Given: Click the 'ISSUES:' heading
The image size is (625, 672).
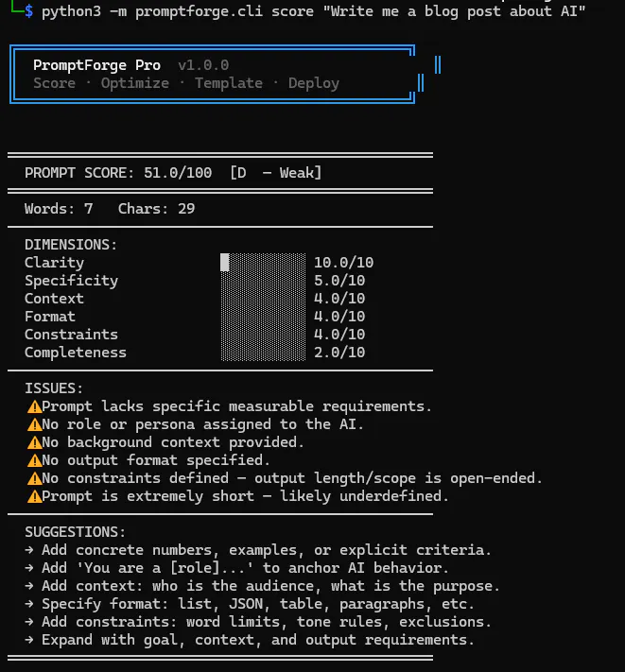Looking at the screenshot, I should point(54,388).
